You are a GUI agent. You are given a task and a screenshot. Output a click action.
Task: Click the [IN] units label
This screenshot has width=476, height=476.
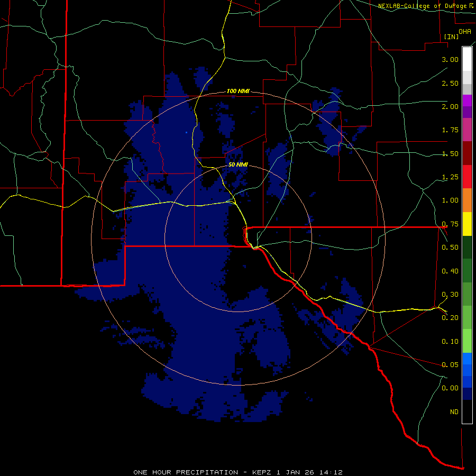[452, 36]
